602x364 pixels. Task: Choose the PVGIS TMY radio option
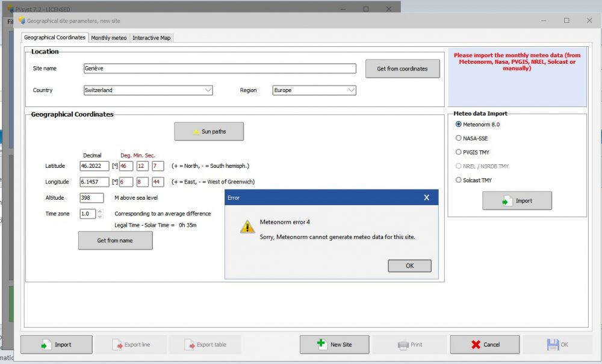coord(459,152)
